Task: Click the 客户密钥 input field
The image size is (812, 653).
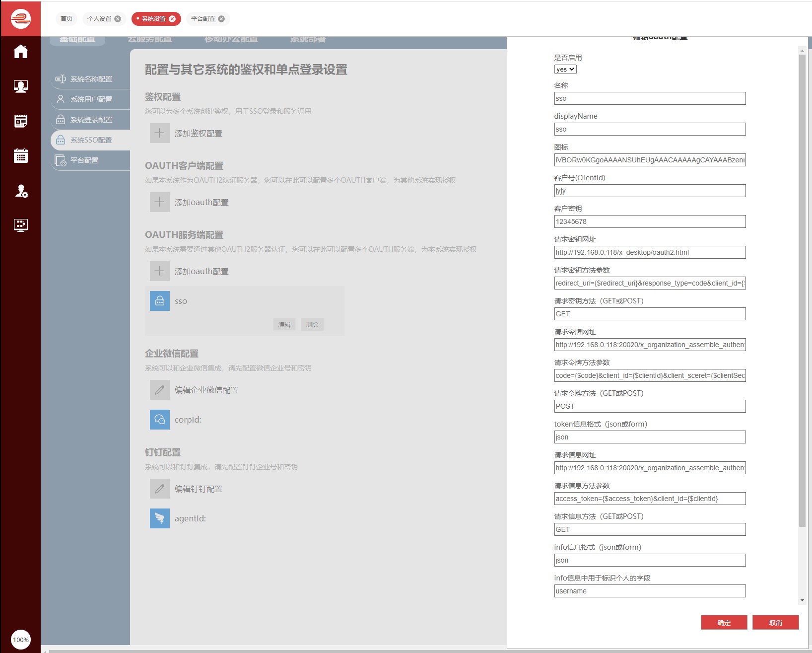Action: coord(650,221)
